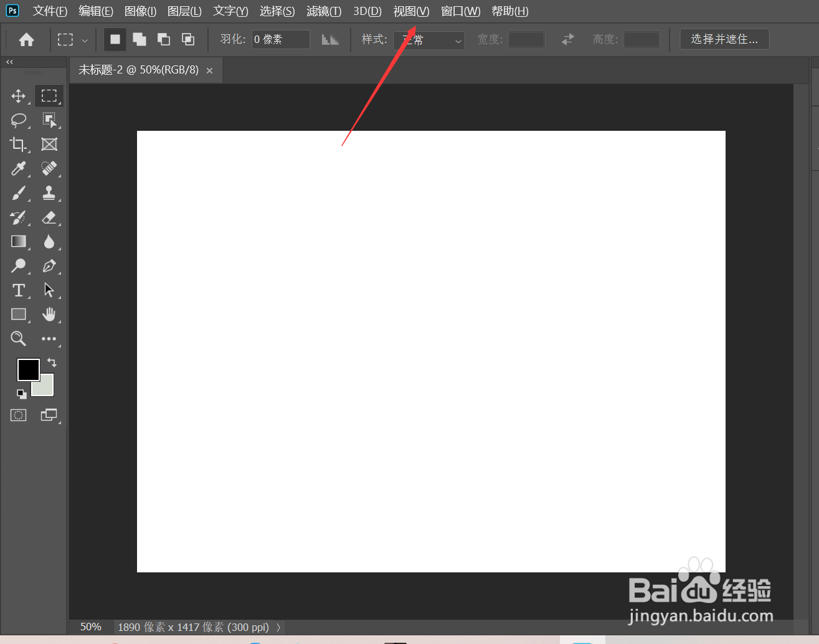Select the History Brush tool

[19, 217]
